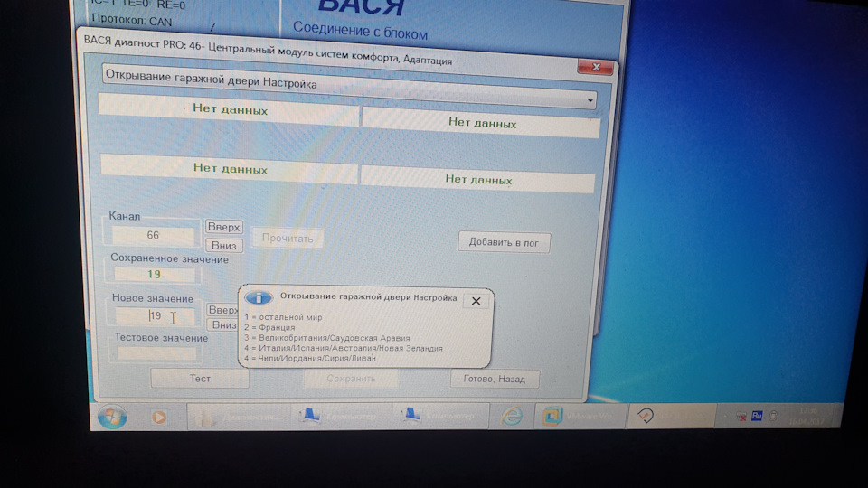Increase channel number with Вверх button

pos(223,227)
